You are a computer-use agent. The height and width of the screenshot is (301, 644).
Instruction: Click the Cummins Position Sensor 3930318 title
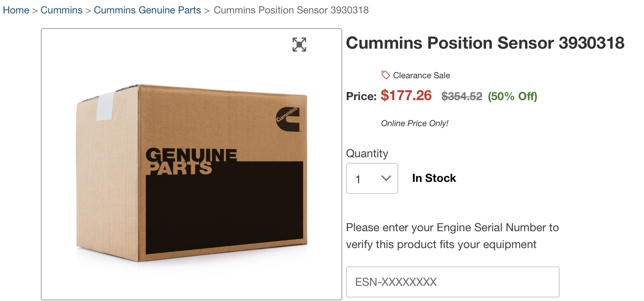pyautogui.click(x=485, y=43)
